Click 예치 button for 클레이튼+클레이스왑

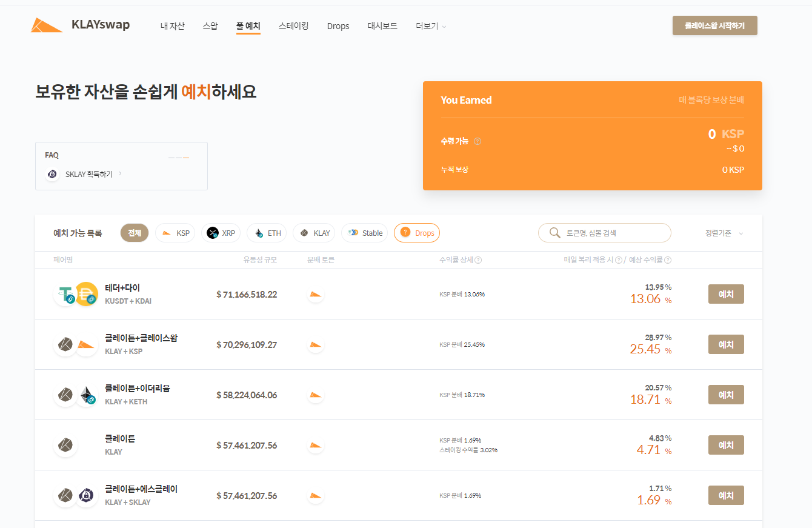coord(726,344)
